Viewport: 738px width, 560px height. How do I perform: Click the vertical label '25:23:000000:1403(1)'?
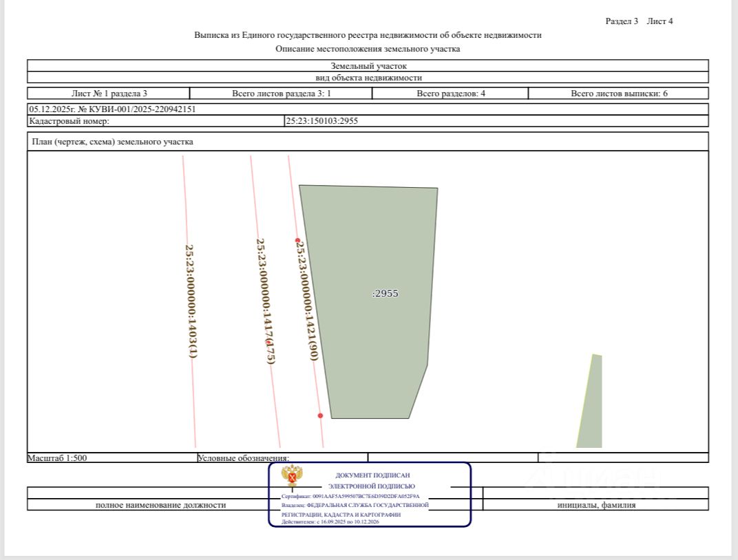click(x=191, y=301)
